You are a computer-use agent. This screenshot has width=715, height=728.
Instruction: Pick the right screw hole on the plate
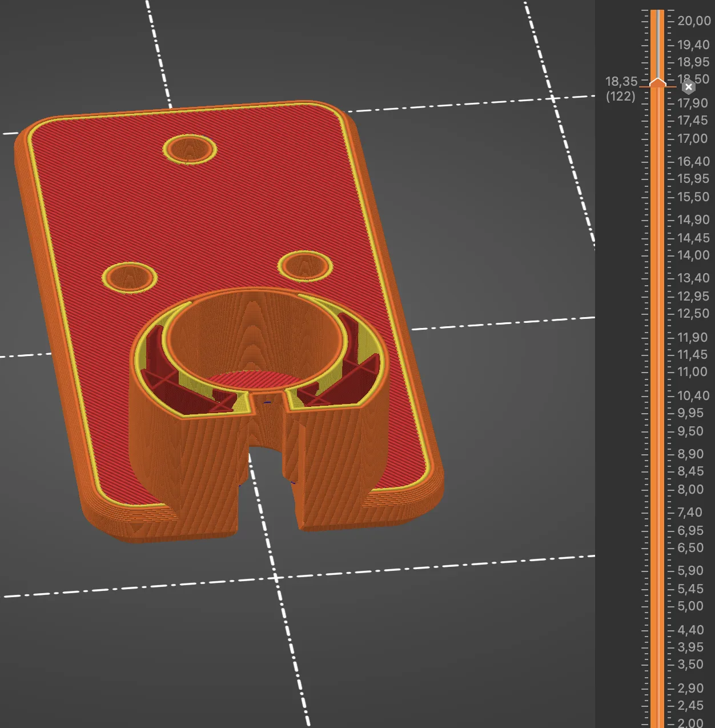pyautogui.click(x=305, y=266)
